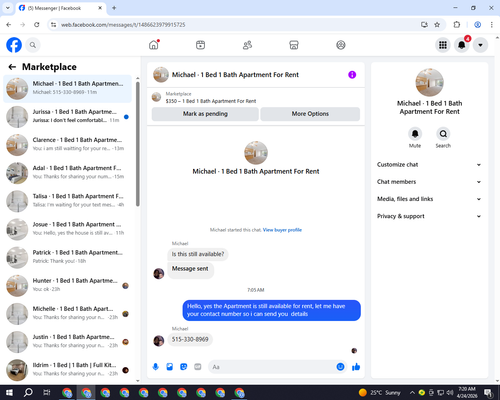Choose a GIF icon
Image resolution: width=500 pixels, height=400 pixels.
(198, 367)
